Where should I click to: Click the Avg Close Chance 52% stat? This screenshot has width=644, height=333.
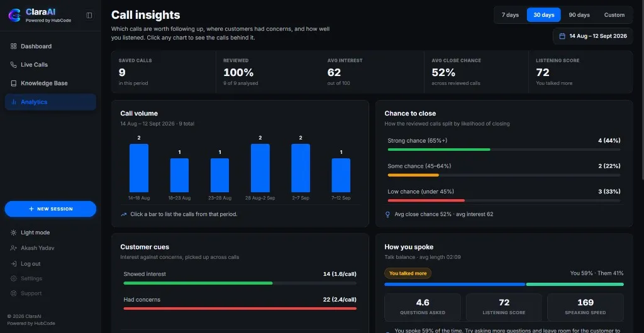(477, 72)
